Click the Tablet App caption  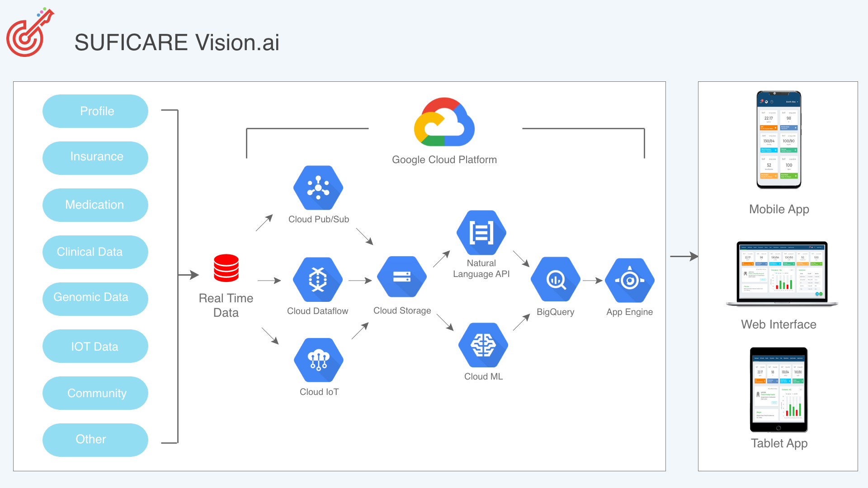[x=779, y=443]
